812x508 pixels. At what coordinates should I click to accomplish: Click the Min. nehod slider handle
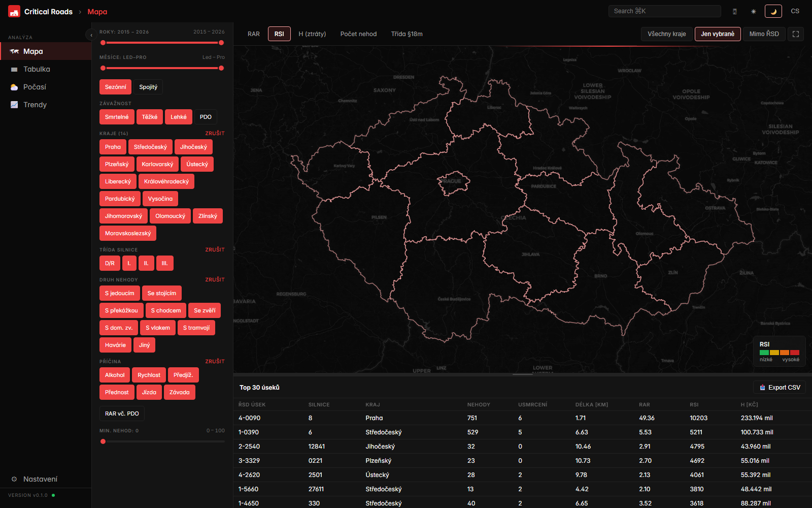coord(103,441)
